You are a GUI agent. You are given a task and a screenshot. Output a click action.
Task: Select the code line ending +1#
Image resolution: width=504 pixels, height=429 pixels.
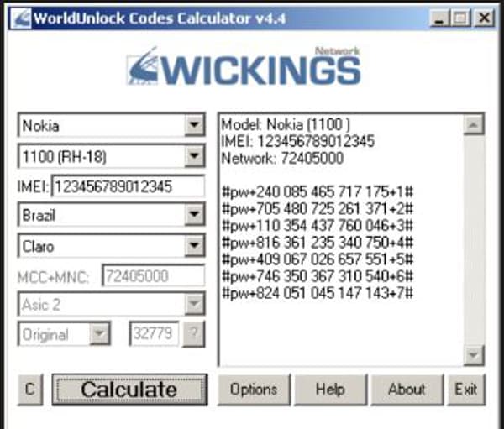pyautogui.click(x=318, y=192)
